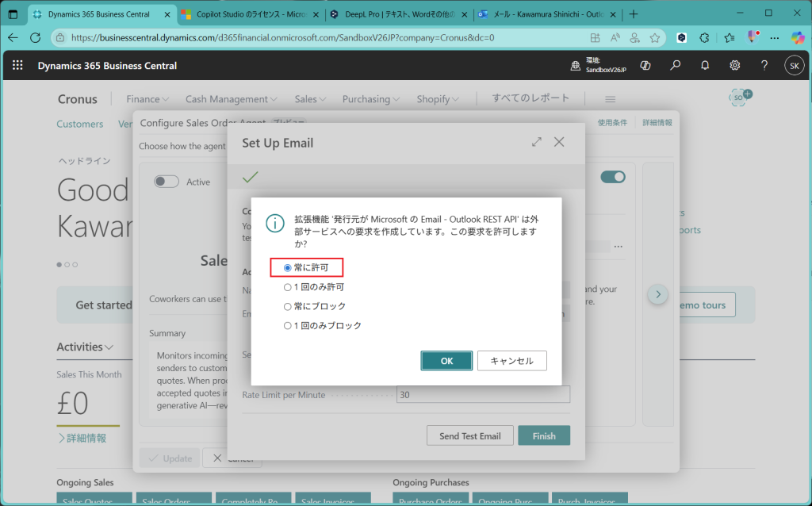The height and width of the screenshot is (506, 812).
Task: Toggle the enabled switch in the Set Up Email header
Action: (x=613, y=177)
